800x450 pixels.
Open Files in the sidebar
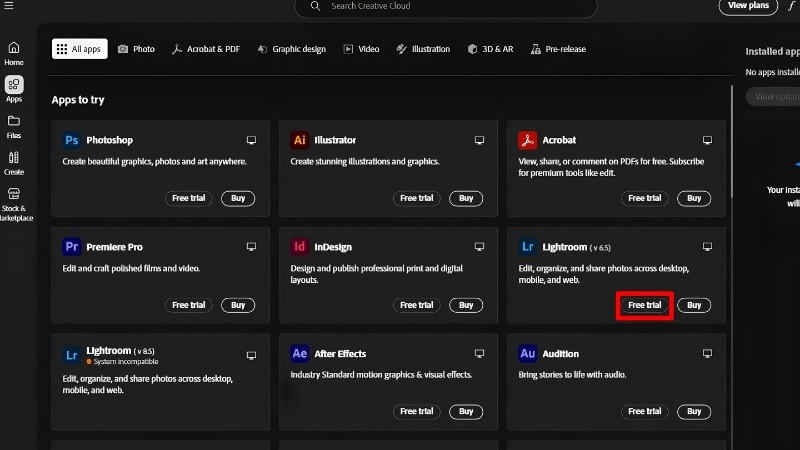[x=14, y=127]
